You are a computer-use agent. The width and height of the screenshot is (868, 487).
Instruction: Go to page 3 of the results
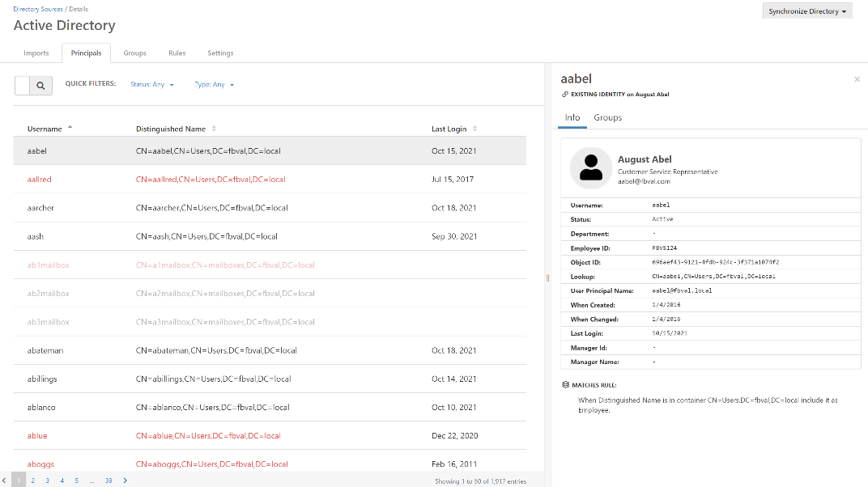coord(48,481)
